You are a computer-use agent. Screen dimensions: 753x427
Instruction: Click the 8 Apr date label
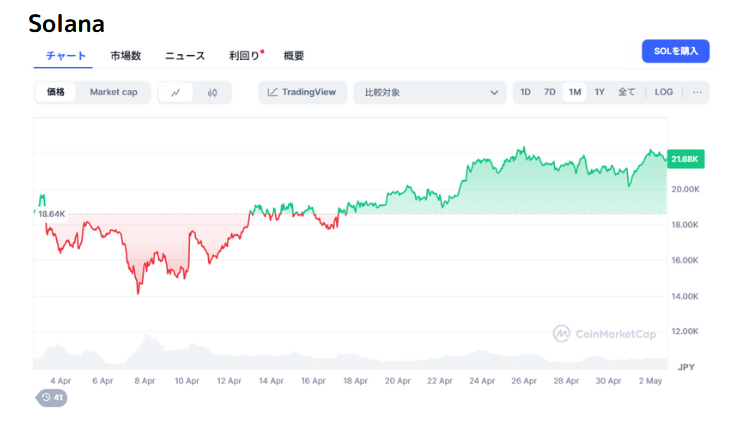145,381
